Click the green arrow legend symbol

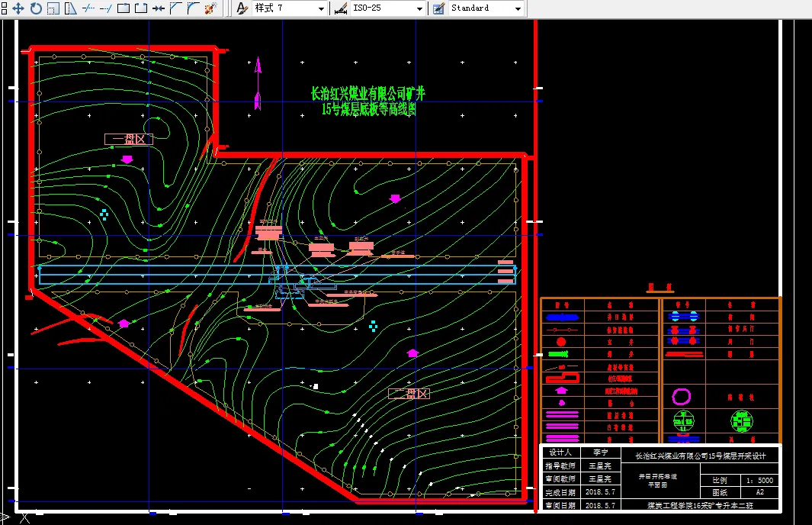point(558,355)
